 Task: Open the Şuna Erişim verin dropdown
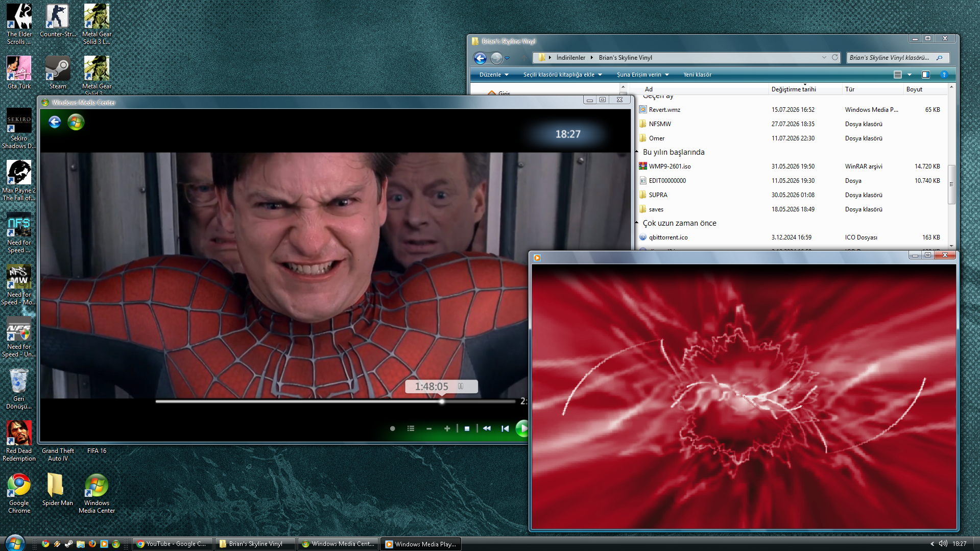643,75
